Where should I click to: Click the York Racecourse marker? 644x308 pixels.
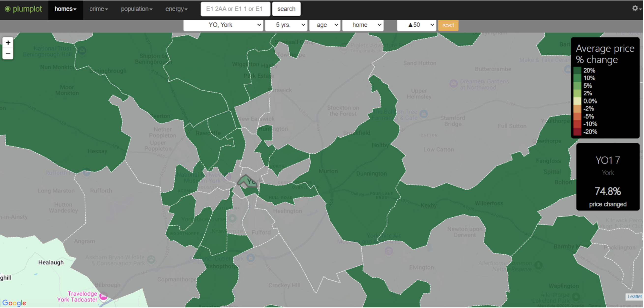click(233, 219)
